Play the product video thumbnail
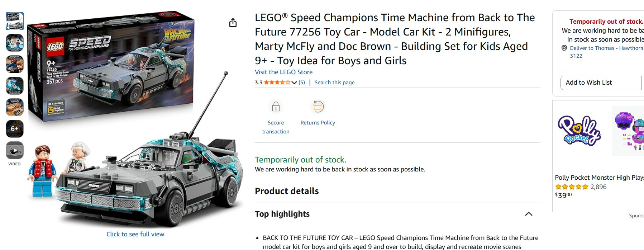Screen dimensions: 644x250 click(15, 150)
